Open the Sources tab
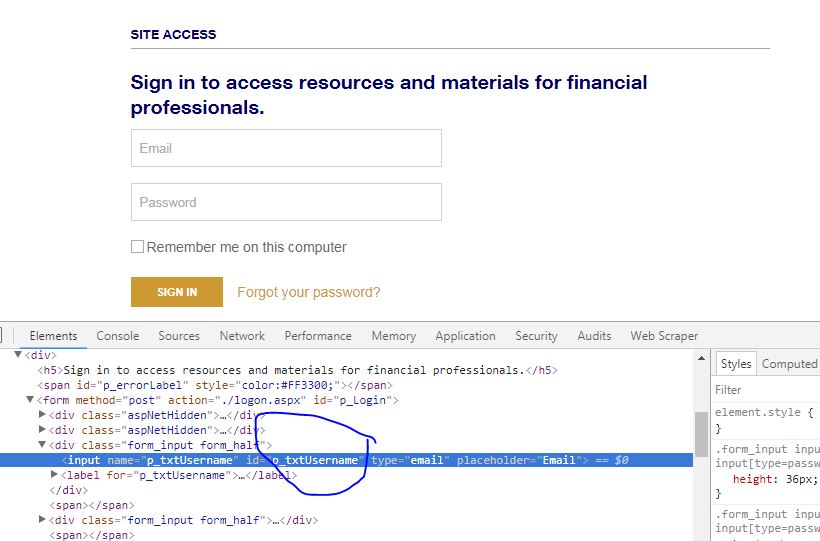The width and height of the screenshot is (820, 541). (179, 336)
